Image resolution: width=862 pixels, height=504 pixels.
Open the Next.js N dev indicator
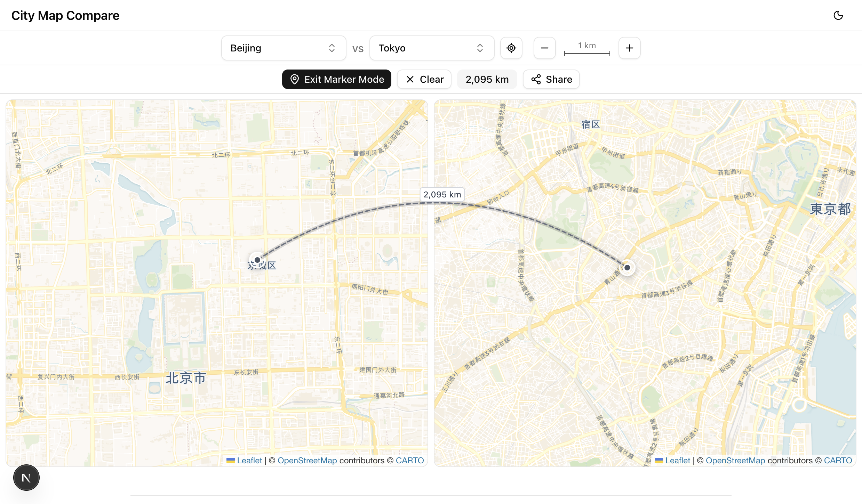point(26,478)
